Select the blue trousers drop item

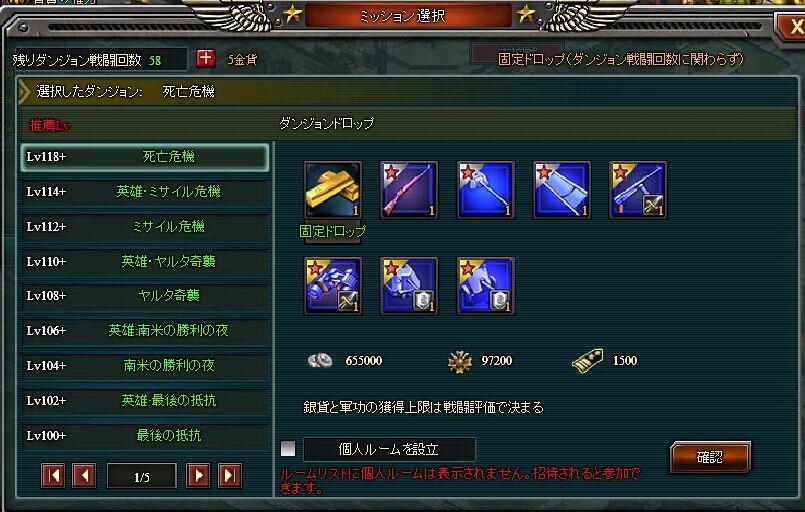coord(562,190)
